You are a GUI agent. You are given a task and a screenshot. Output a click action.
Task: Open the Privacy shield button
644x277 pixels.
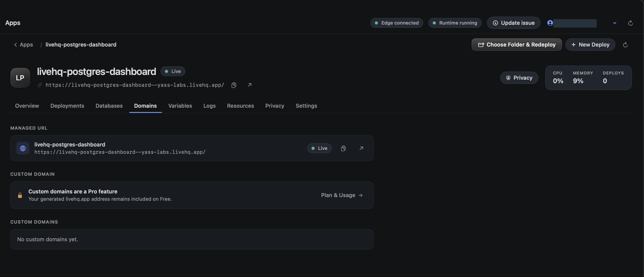[519, 78]
